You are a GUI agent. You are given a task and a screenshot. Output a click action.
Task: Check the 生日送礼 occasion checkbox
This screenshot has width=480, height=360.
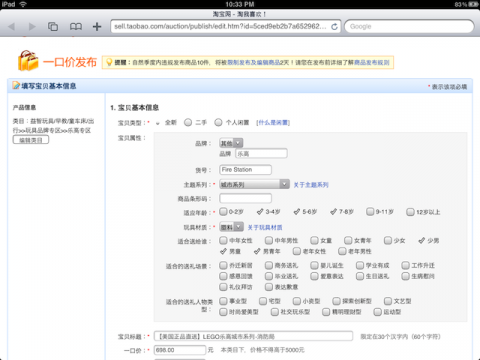pos(360,276)
